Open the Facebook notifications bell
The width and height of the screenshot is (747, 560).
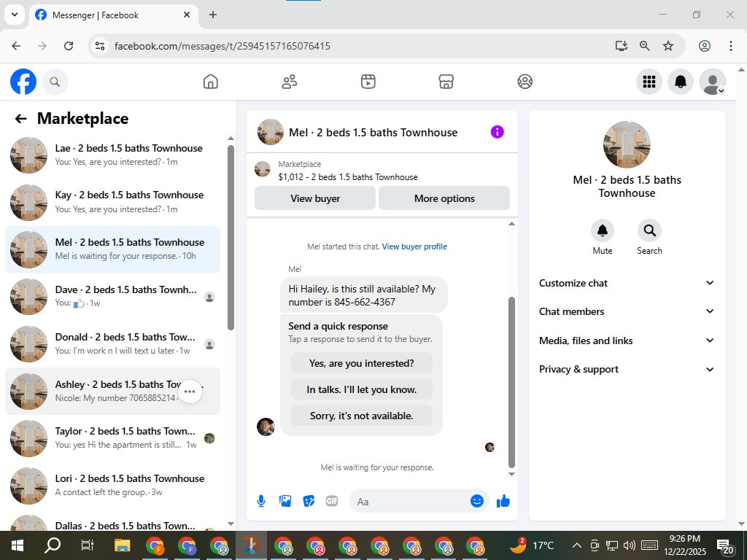681,82
